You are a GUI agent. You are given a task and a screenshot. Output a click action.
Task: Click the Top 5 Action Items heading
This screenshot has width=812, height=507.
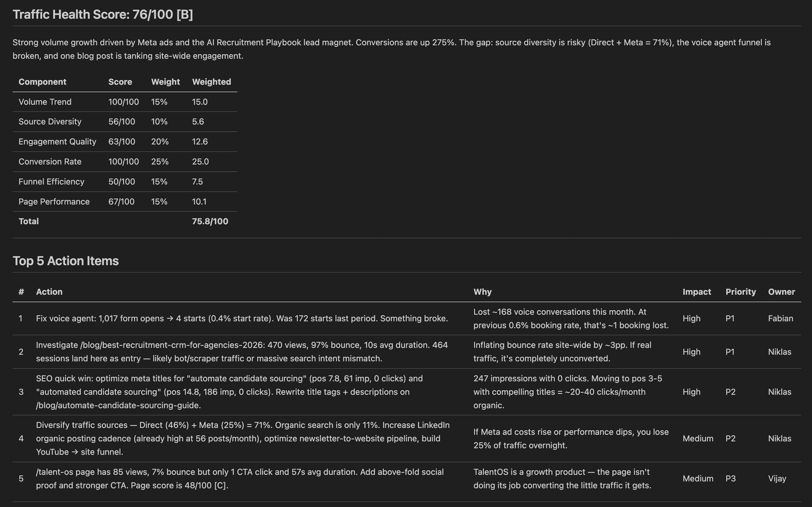click(66, 261)
